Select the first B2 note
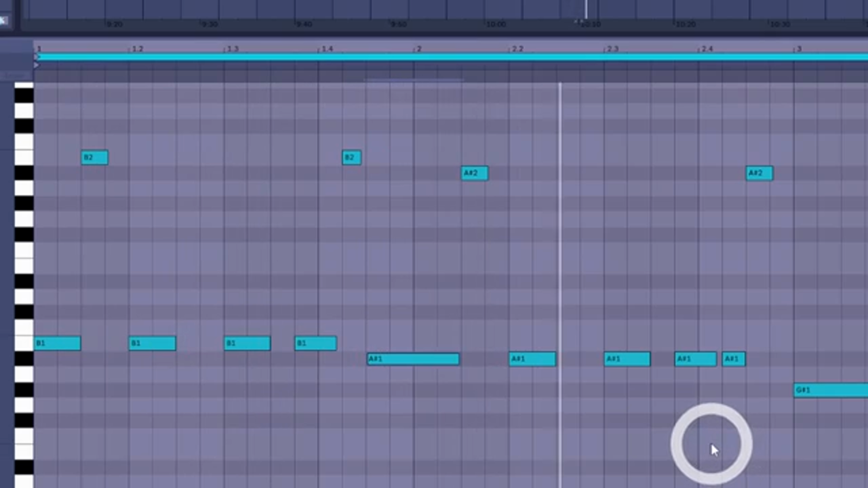The height and width of the screenshot is (488, 868). [94, 157]
